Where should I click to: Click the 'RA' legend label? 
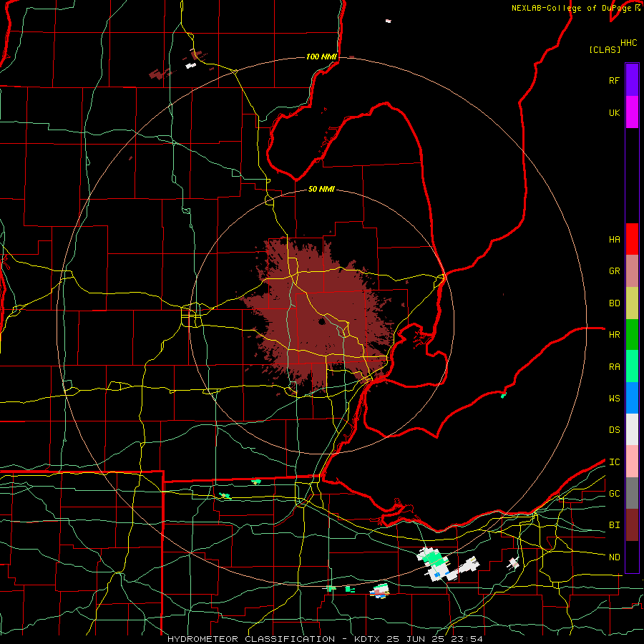[614, 367]
